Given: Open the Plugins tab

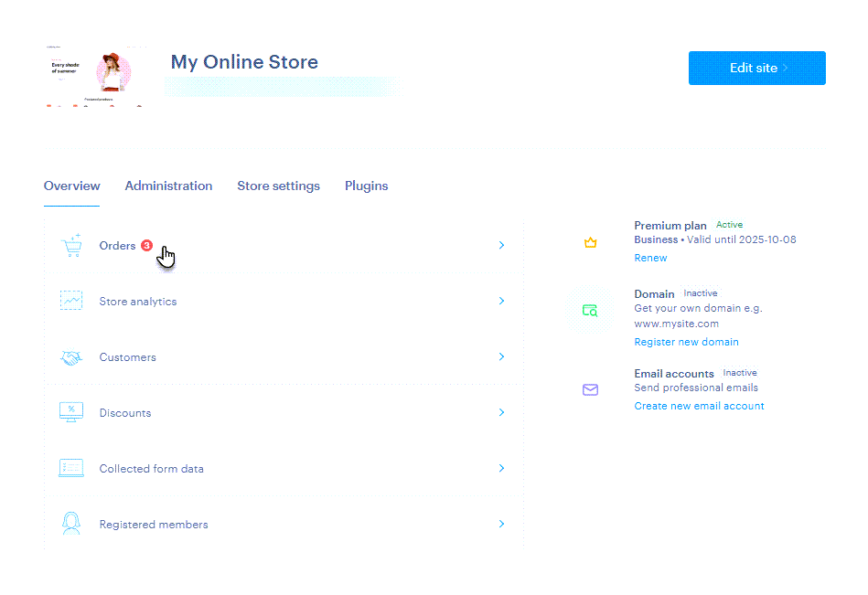Looking at the screenshot, I should tap(367, 186).
